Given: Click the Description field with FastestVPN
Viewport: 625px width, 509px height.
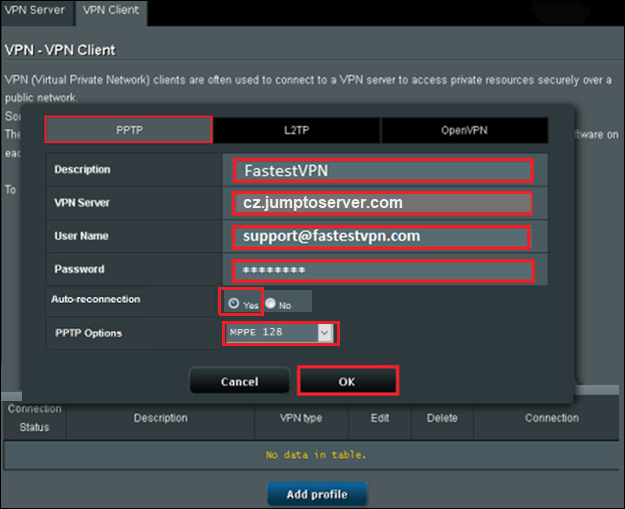Looking at the screenshot, I should [x=383, y=171].
